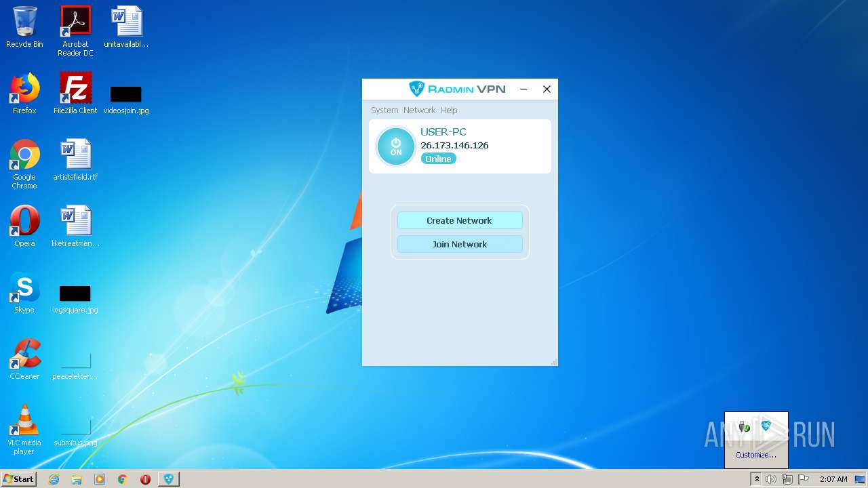Open the Help menu in Radmin VPN

[449, 110]
